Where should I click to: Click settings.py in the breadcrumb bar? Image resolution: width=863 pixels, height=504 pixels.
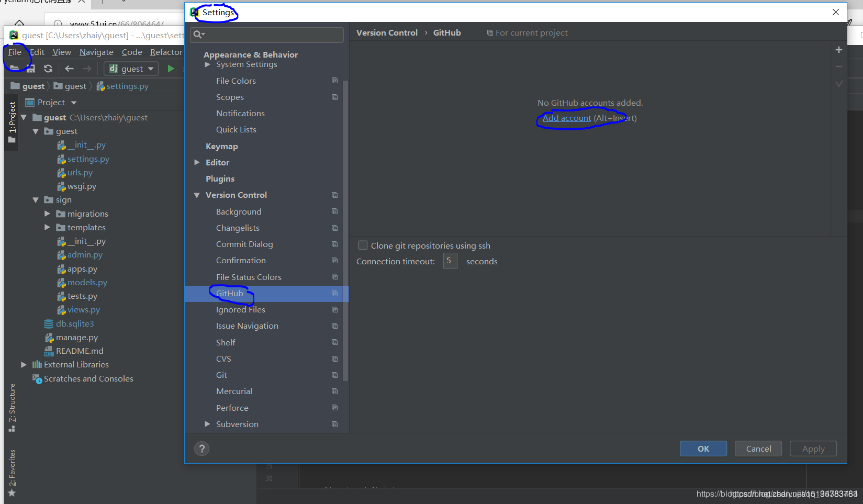coord(127,86)
